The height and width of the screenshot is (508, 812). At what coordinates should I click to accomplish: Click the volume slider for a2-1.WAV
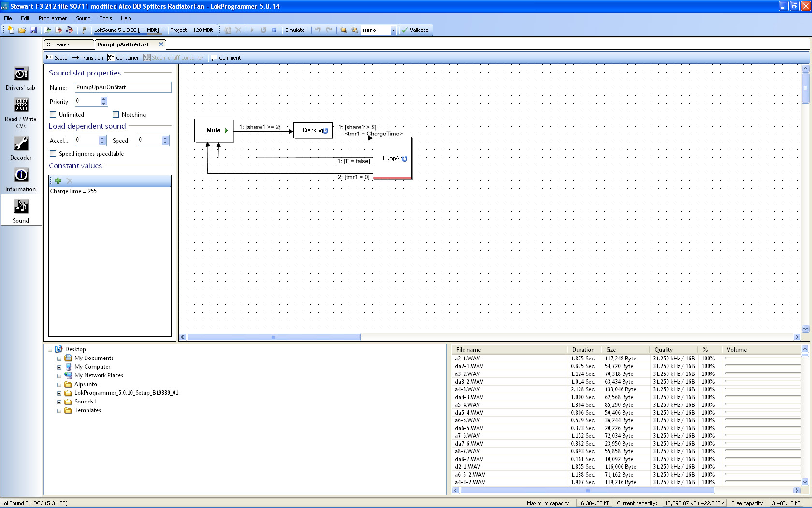[763, 358]
